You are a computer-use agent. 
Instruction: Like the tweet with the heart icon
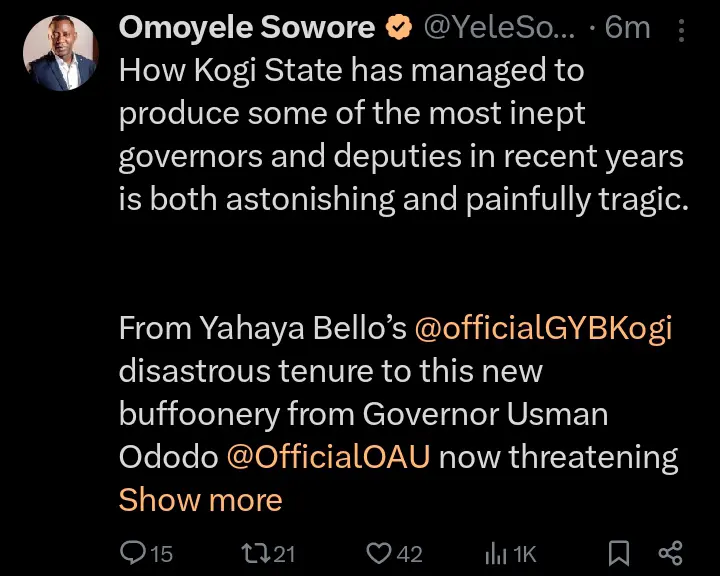coord(377,552)
